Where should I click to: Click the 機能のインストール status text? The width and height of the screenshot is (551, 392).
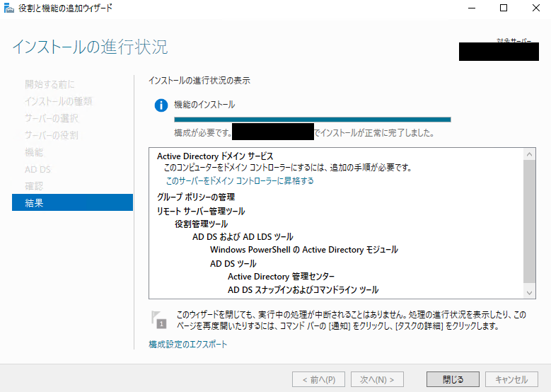[x=204, y=105]
